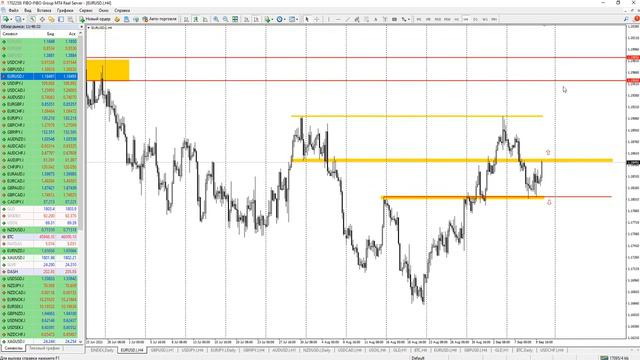This screenshot has height=360, width=640.
Task: Select the XAUUSD row in Market Watch
Action: click(x=39, y=258)
